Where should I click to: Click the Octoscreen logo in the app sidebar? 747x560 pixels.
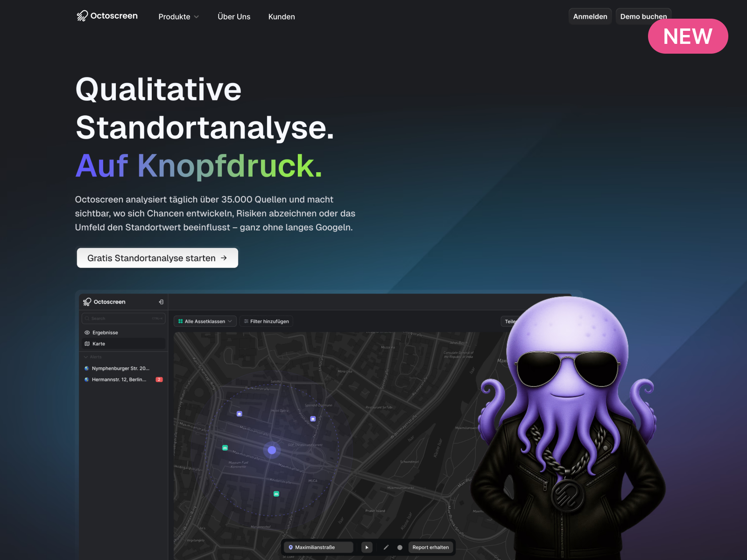coord(87,301)
